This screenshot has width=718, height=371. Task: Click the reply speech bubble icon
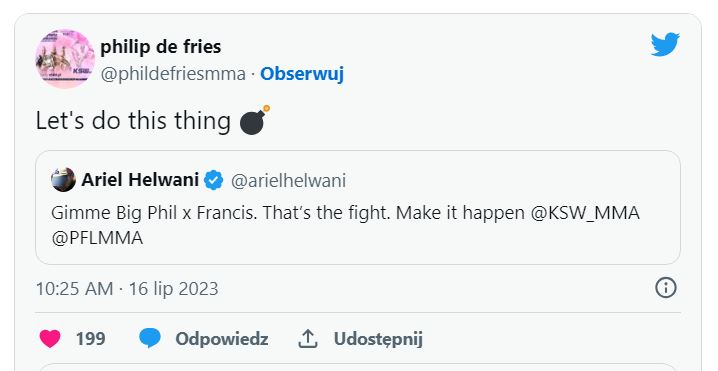click(x=150, y=338)
